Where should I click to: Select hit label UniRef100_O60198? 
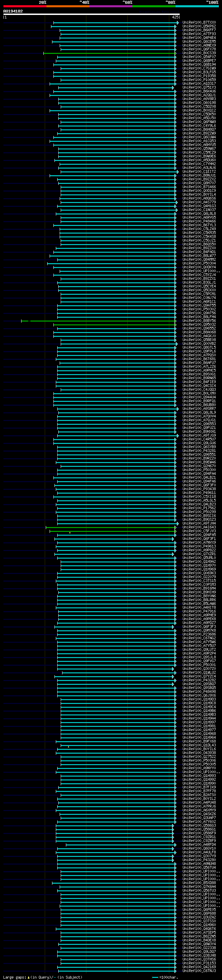click(x=199, y=103)
